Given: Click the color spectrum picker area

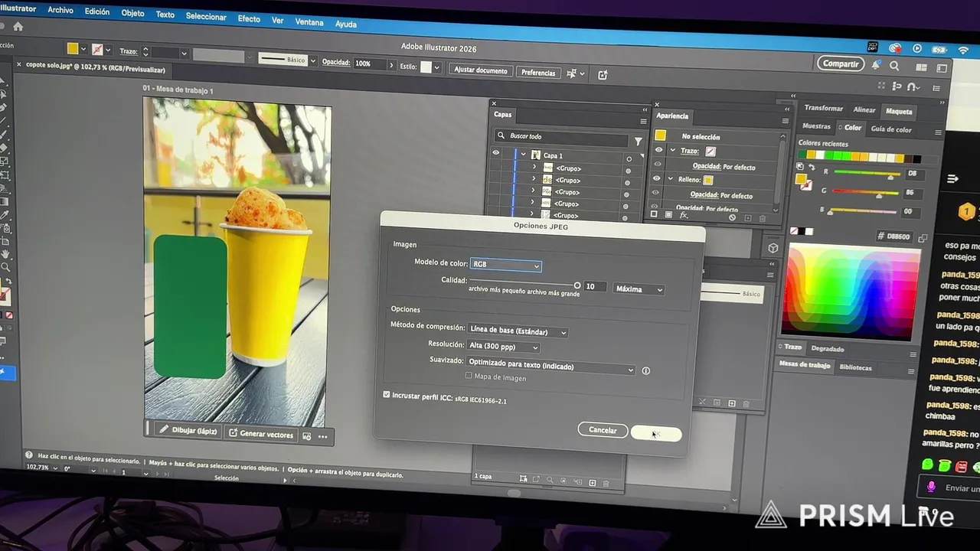Looking at the screenshot, I should coord(851,293).
